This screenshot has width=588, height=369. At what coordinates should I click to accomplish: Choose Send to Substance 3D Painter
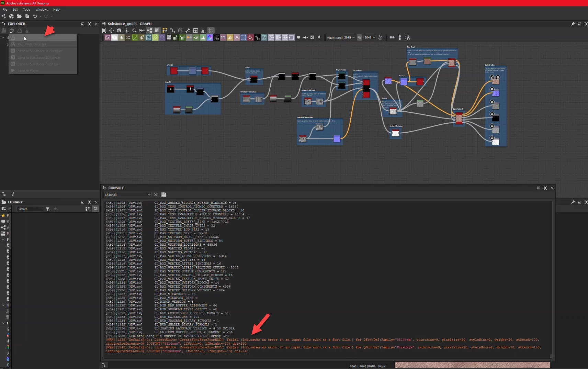(43, 57)
